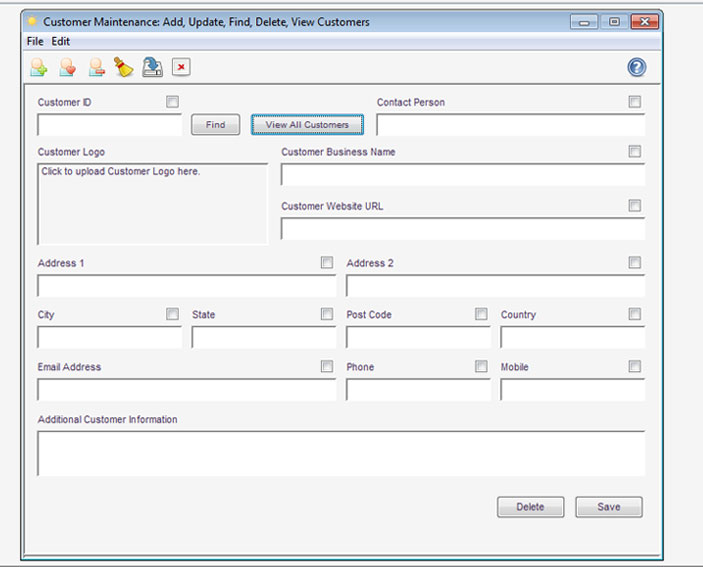Open help with the blue question icon
703x567 pixels.
tap(636, 67)
